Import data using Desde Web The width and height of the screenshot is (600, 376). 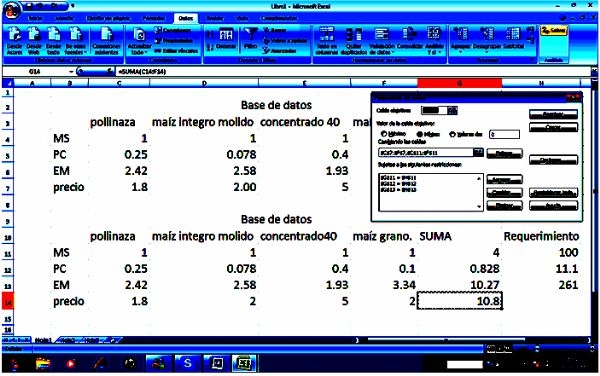[x=34, y=41]
